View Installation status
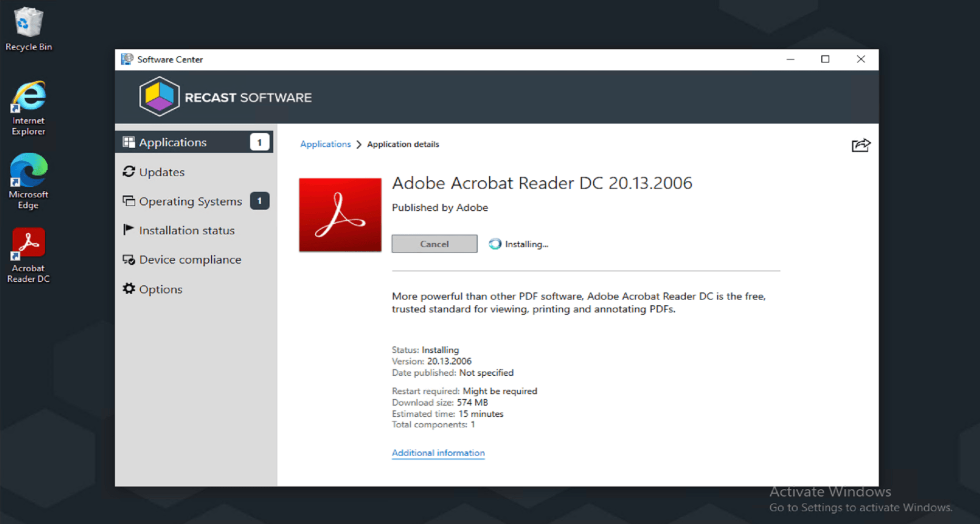The height and width of the screenshot is (524, 980). (x=187, y=230)
